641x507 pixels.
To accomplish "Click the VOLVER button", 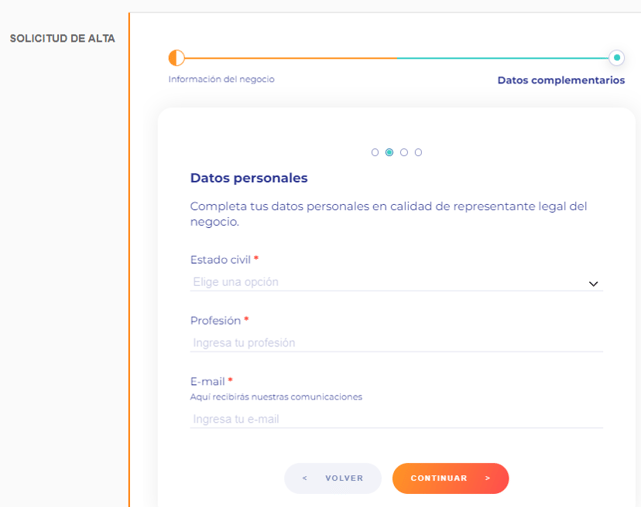I will [333, 478].
